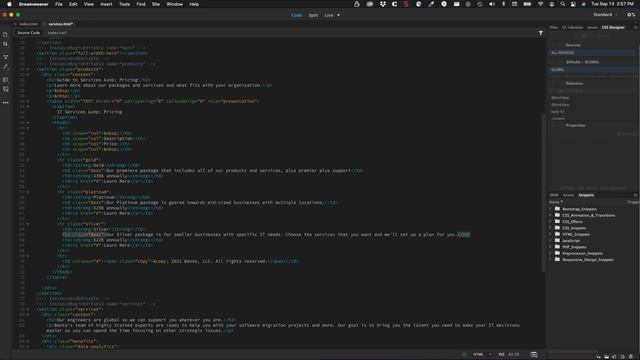The image size is (640, 360).
Task: Open the File menu
Action: pyautogui.click(x=59, y=4)
